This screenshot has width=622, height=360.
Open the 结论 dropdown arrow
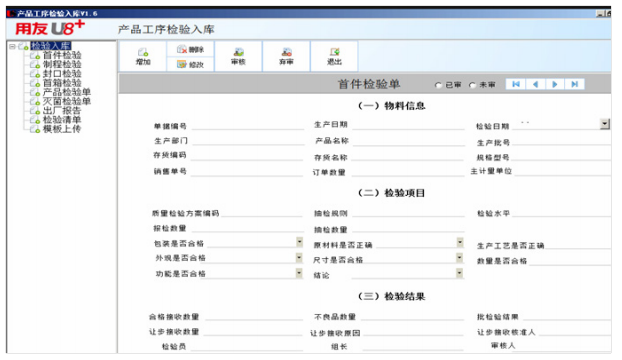coord(459,273)
